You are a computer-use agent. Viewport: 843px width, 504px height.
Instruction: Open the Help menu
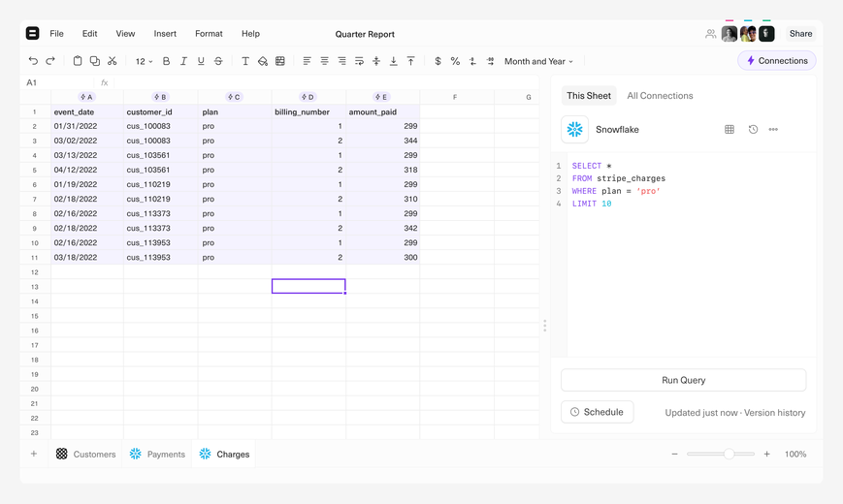tap(250, 33)
